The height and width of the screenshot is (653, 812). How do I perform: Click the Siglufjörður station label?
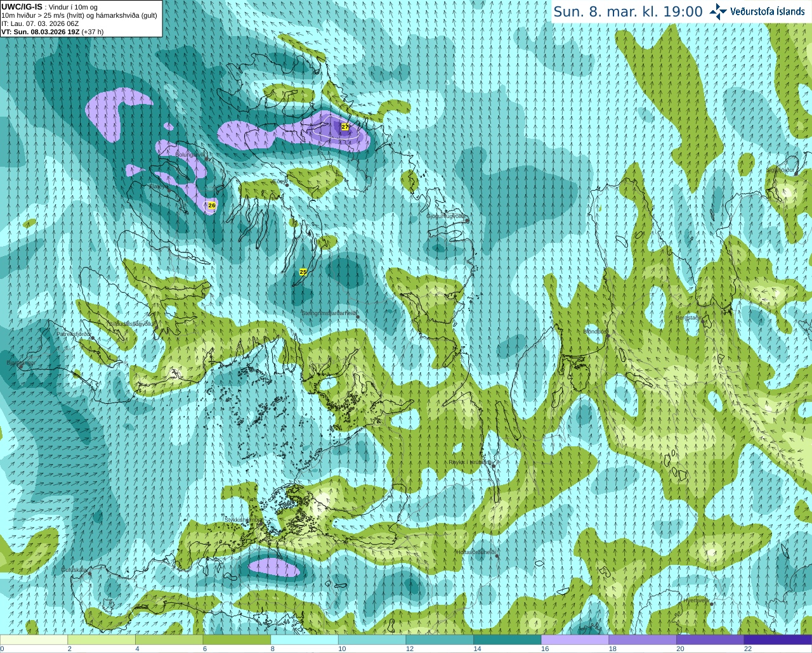point(780,170)
